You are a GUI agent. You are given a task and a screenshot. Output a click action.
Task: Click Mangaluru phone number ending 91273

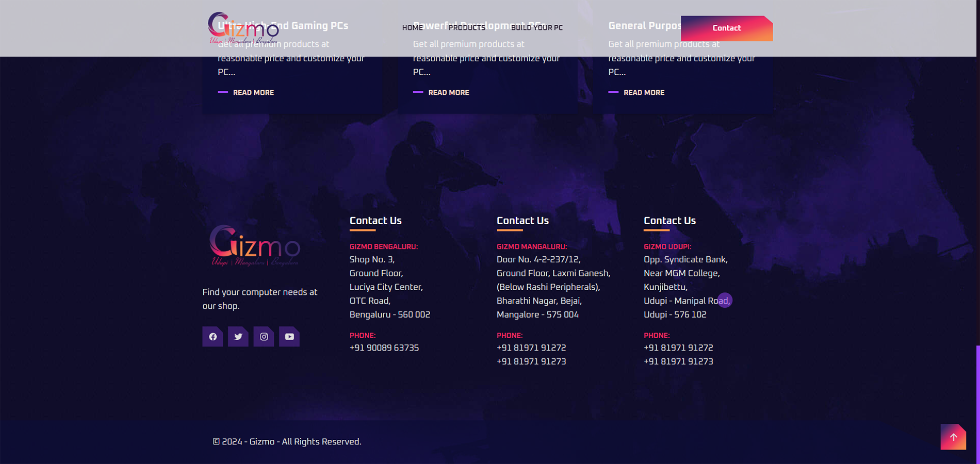point(531,362)
